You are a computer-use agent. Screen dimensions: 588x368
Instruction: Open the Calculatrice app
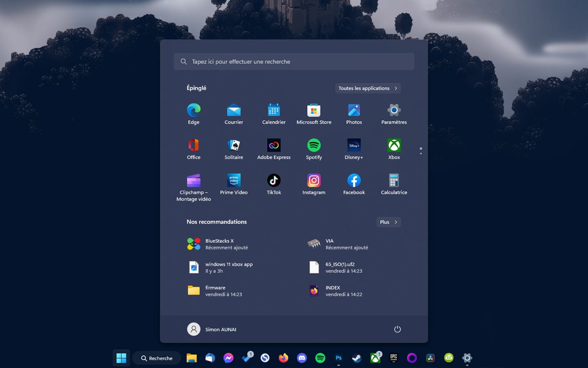pyautogui.click(x=394, y=184)
